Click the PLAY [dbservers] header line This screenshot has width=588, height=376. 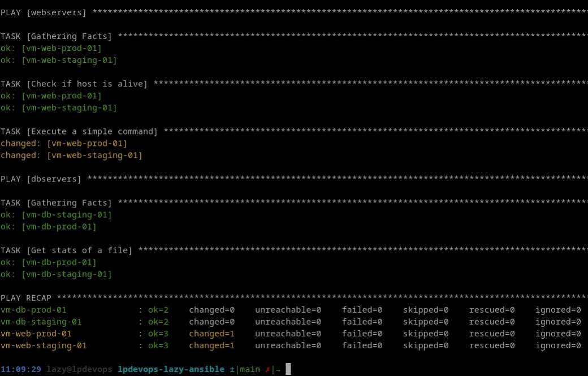coord(294,179)
